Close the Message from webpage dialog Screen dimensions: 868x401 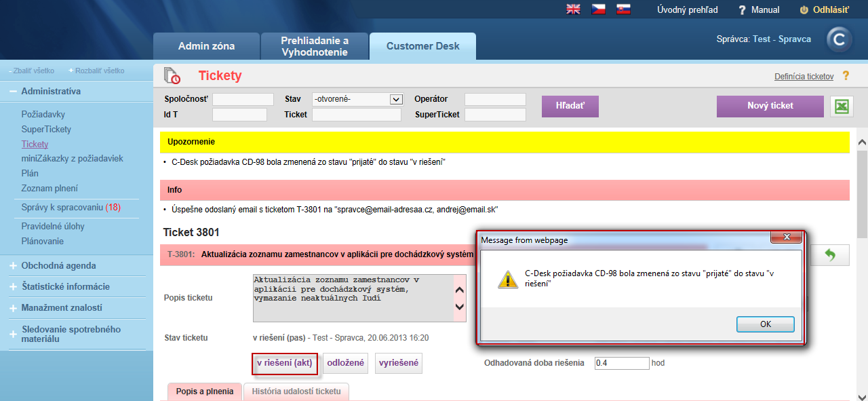(787, 237)
